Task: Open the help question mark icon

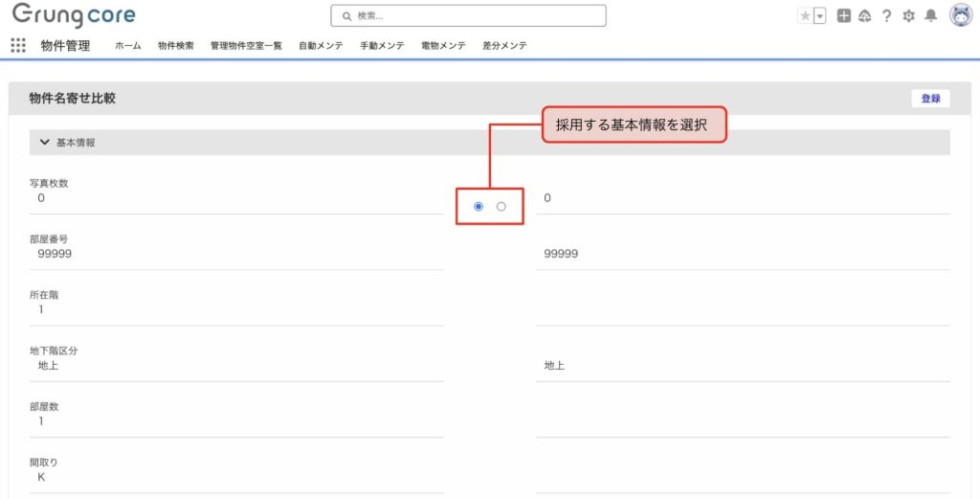Action: point(886,16)
